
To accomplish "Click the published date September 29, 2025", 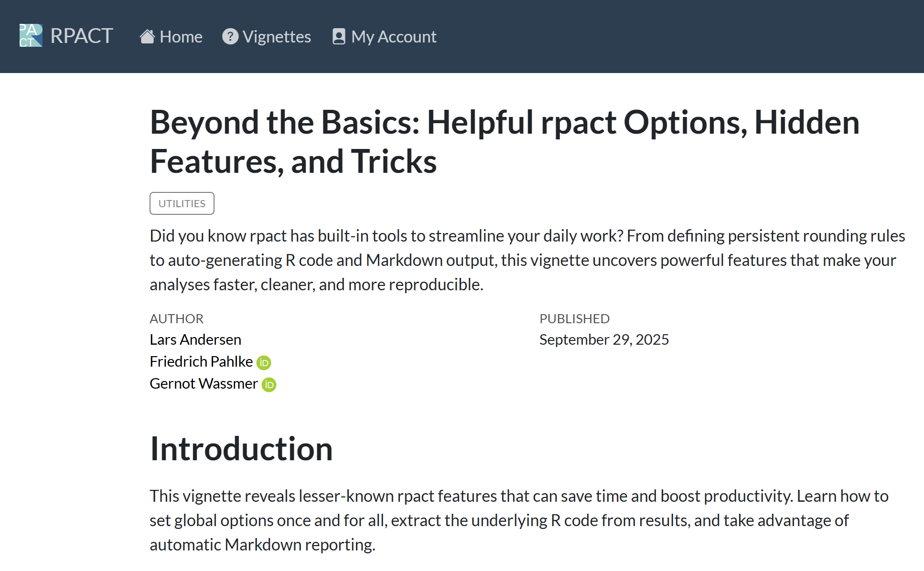I will pos(604,339).
